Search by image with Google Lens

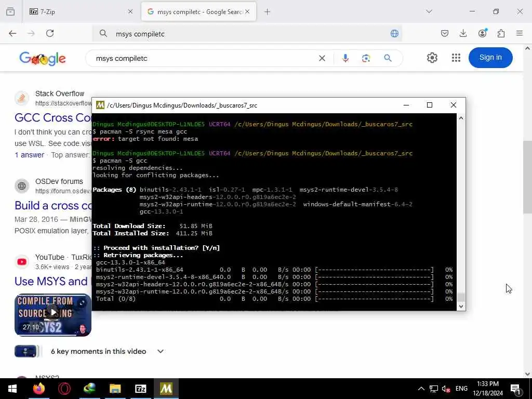(366, 58)
